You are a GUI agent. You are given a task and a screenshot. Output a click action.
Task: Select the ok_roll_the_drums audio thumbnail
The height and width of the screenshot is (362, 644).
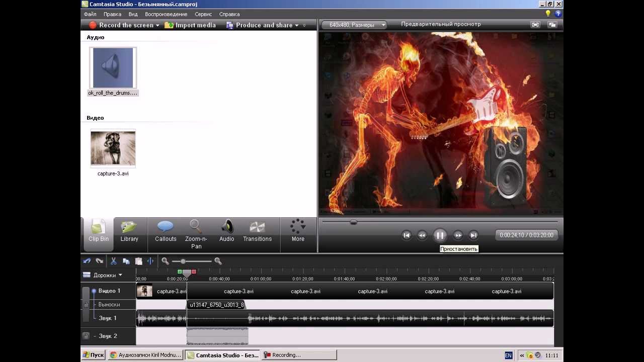[x=113, y=67]
